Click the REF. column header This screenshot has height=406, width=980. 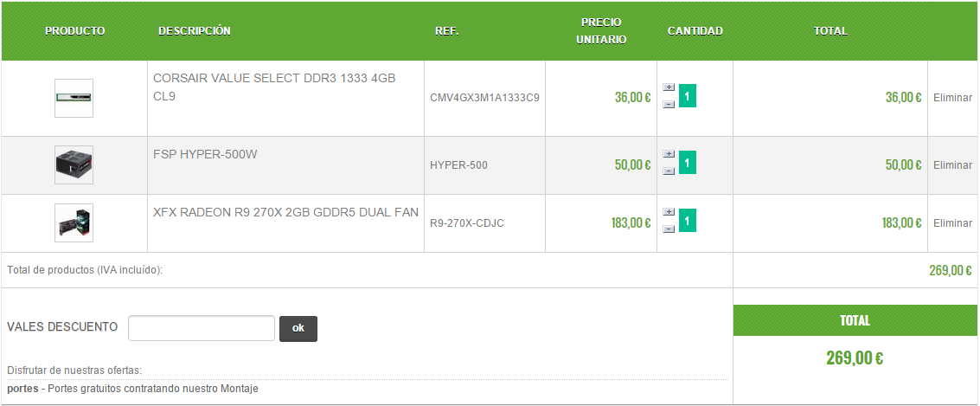(447, 30)
